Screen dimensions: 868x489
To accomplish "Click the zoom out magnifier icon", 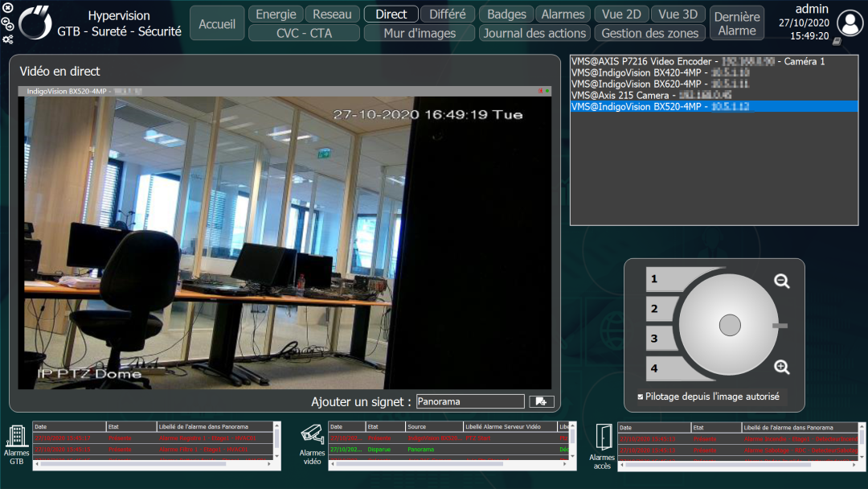I will tap(782, 281).
